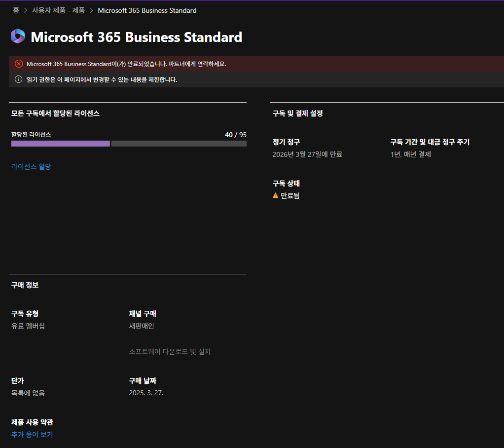Click 채널 구매 label
Screen dimensions: 504x448
(143, 314)
